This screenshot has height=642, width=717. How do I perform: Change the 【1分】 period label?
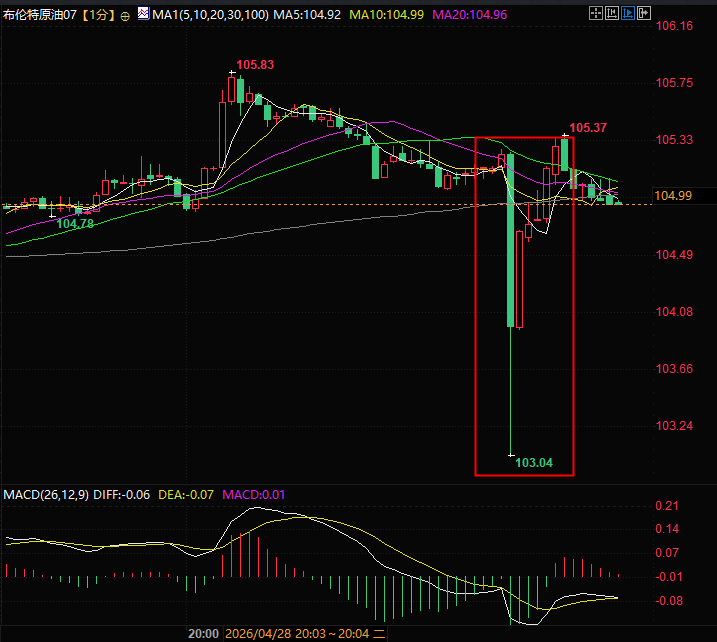tap(98, 15)
